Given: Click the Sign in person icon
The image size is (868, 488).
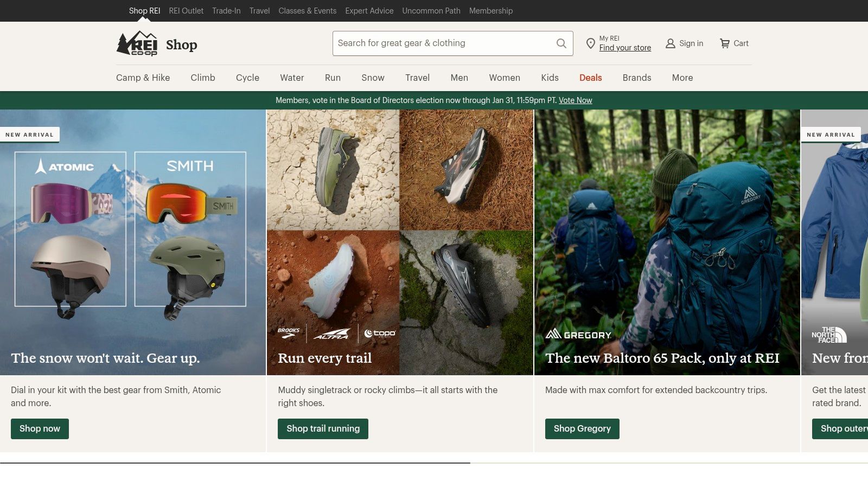Looking at the screenshot, I should 671,43.
